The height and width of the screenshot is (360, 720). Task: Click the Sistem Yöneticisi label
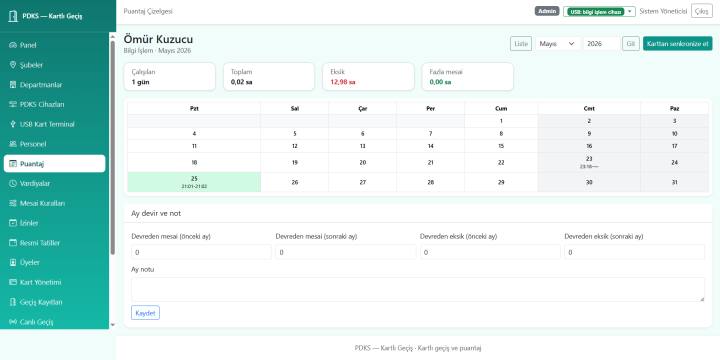(663, 11)
